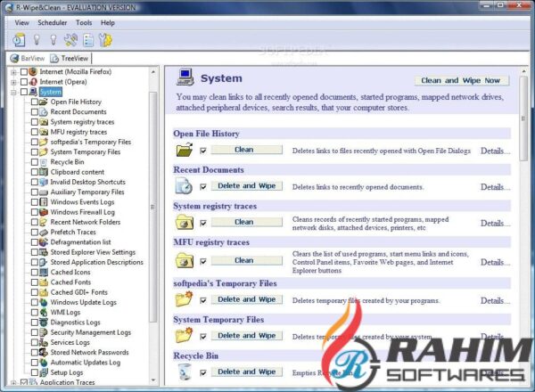Image resolution: width=535 pixels, height=392 pixels.
Task: Check the Windows Events Logs tree checkbox
Action: point(35,202)
